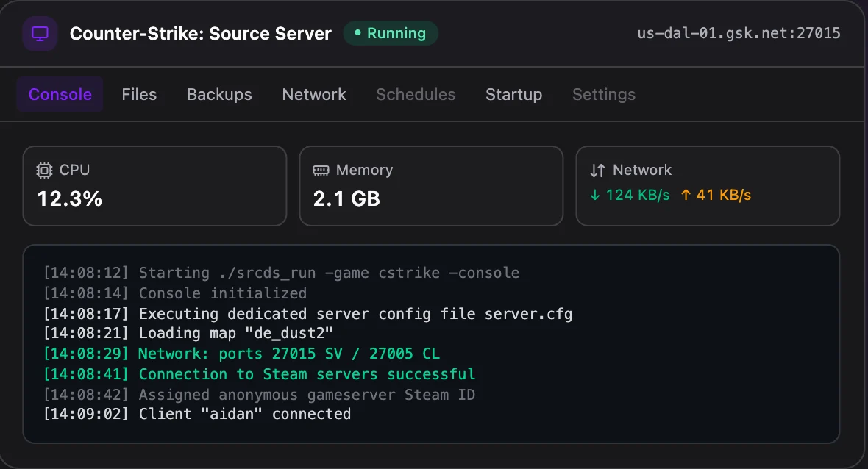Click the server.cfg config log line

[x=307, y=314]
